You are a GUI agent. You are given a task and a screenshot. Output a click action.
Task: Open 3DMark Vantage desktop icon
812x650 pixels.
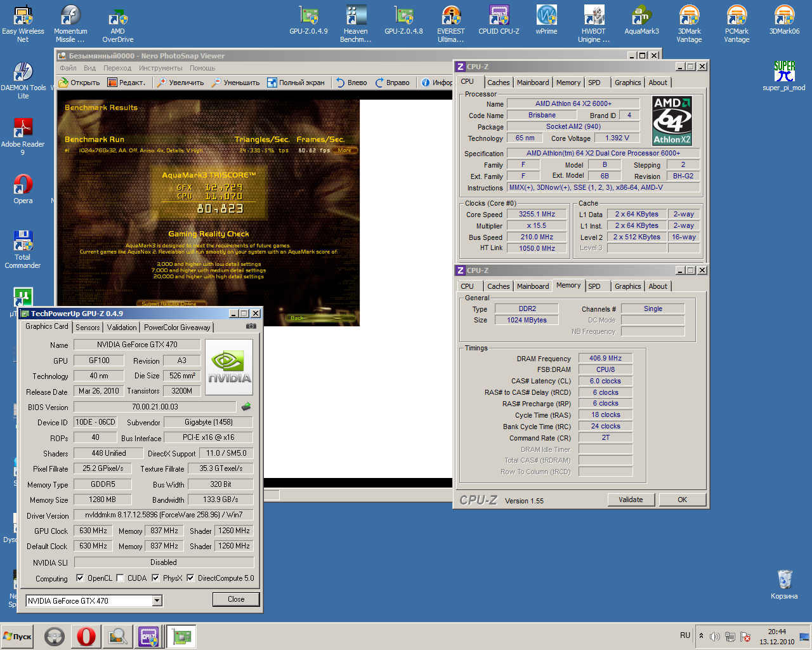(689, 24)
